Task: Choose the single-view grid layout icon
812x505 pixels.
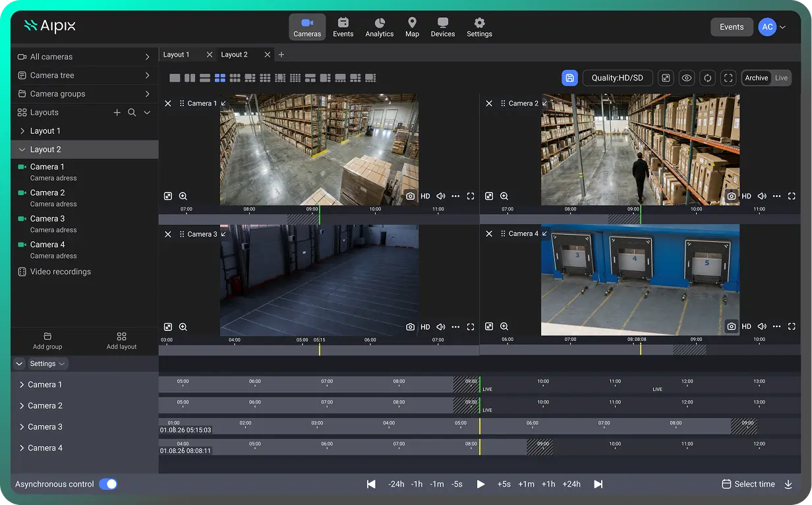Action: 175,78
